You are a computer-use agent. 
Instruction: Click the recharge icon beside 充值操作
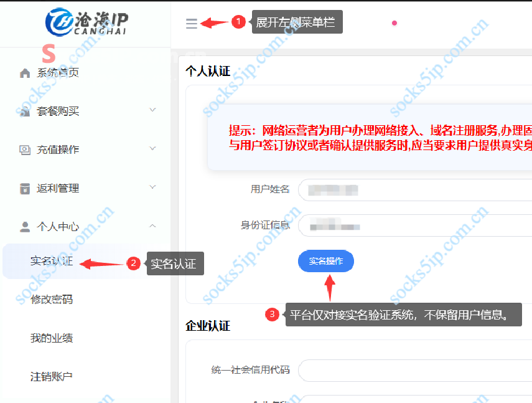(x=25, y=149)
